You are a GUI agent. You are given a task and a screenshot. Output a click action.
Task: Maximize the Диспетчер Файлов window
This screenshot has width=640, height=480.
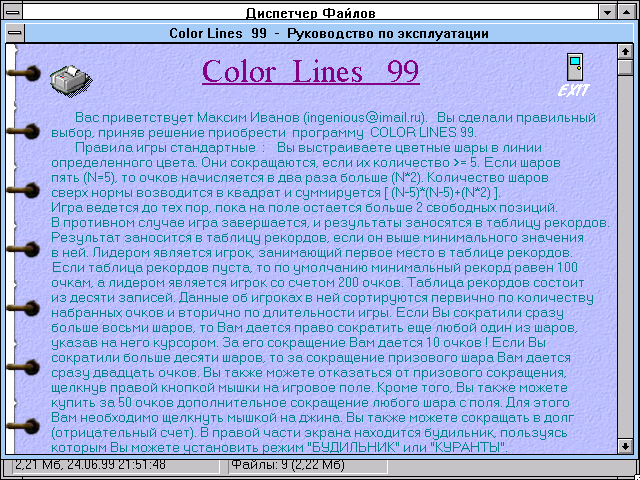(x=627, y=13)
